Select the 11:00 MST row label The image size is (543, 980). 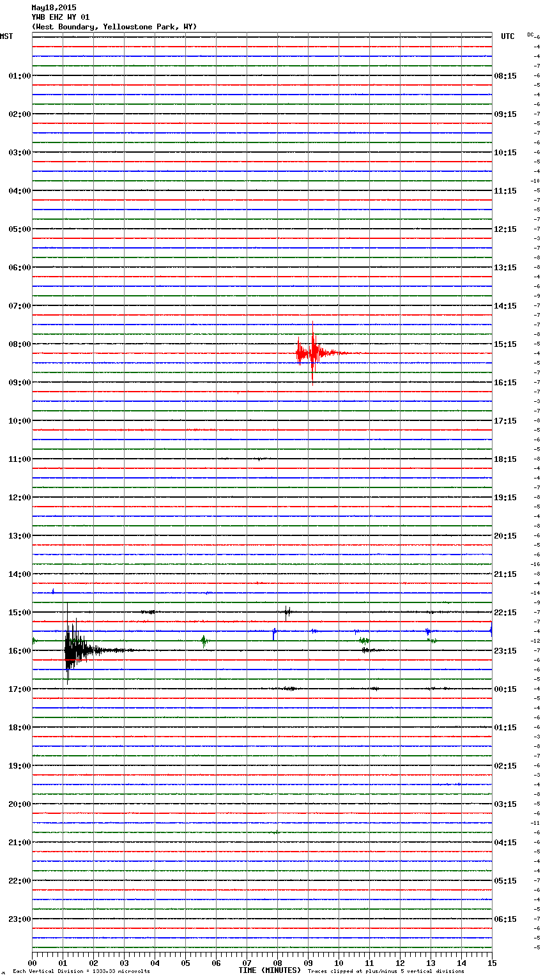[x=19, y=459]
